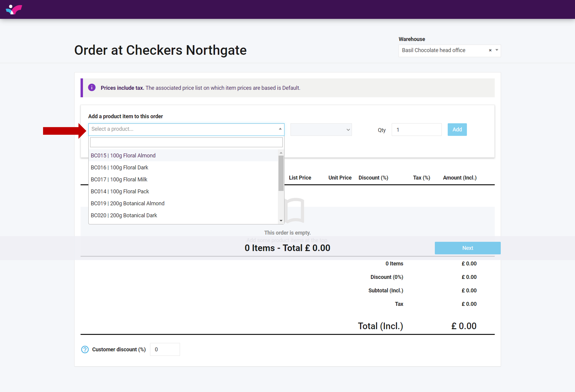This screenshot has width=575, height=392.
Task: Click the purple info icon in notice
Action: [x=92, y=88]
